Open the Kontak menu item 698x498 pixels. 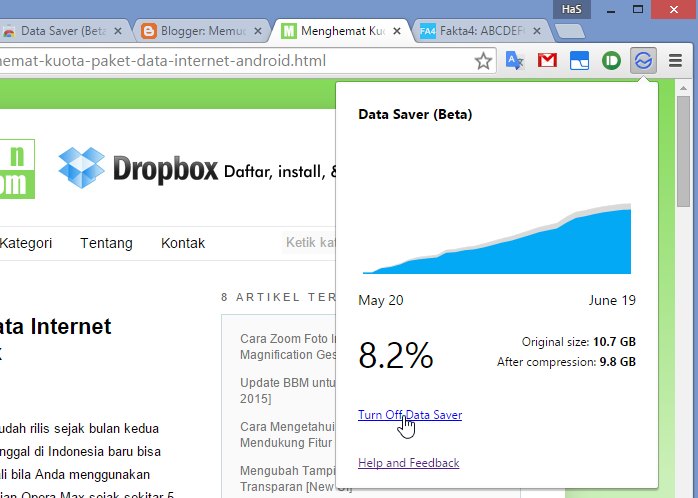[183, 243]
